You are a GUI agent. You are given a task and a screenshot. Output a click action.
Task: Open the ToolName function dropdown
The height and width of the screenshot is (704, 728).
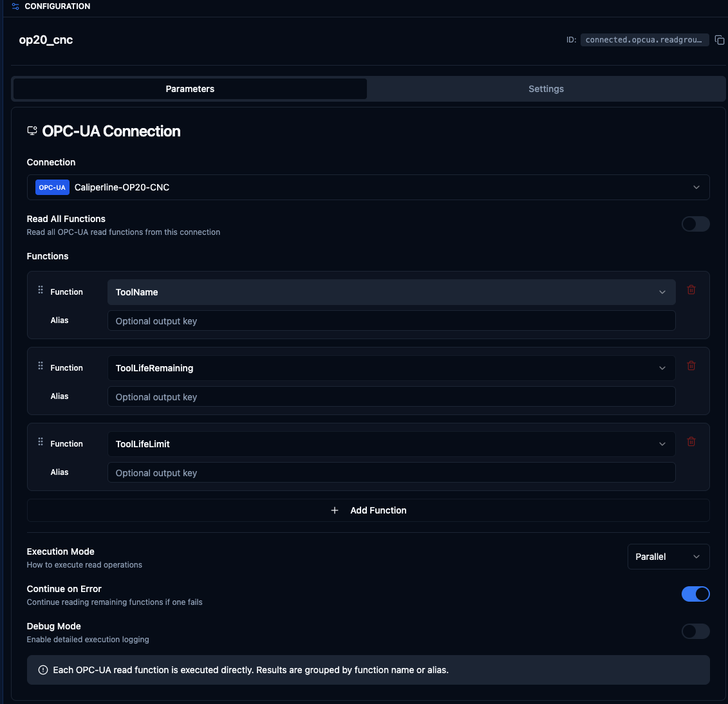point(391,292)
